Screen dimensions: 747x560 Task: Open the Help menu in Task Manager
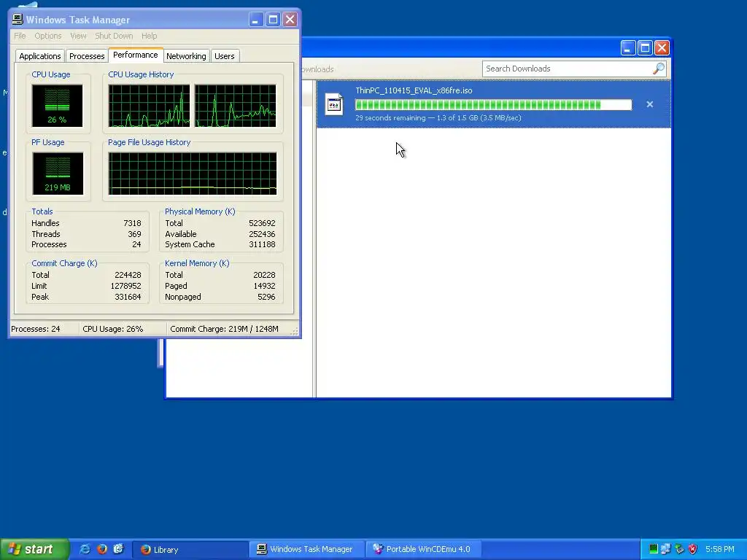(x=149, y=36)
